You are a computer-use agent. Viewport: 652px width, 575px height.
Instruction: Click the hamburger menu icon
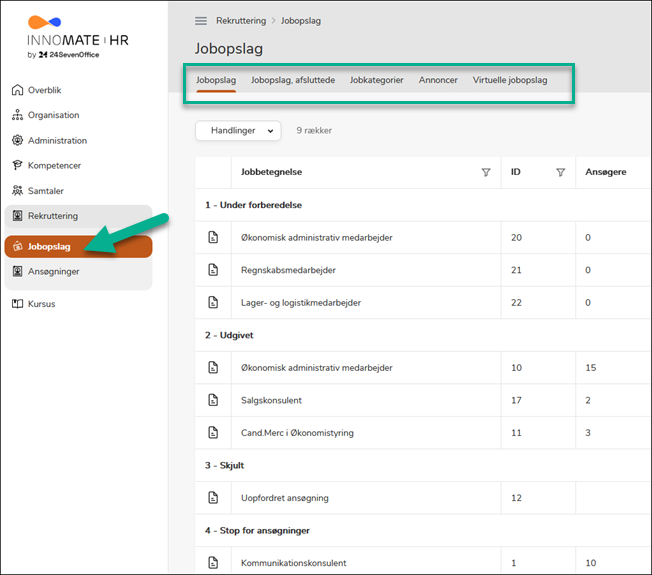(x=201, y=21)
